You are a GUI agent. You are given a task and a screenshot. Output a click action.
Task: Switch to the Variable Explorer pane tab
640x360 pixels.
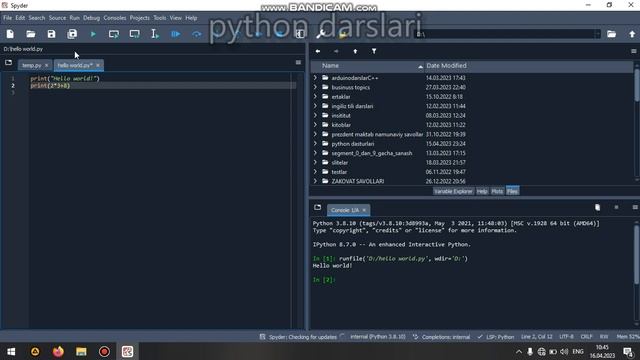453,191
